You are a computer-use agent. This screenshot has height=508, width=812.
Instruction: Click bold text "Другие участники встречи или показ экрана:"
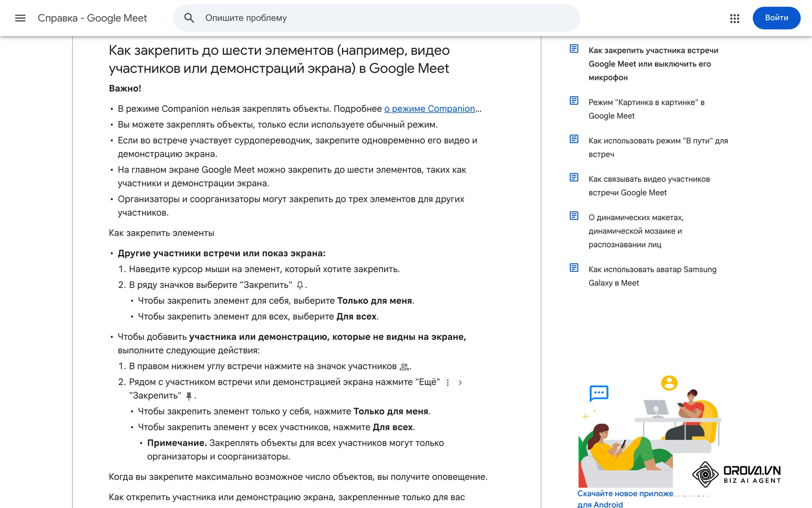point(222,253)
